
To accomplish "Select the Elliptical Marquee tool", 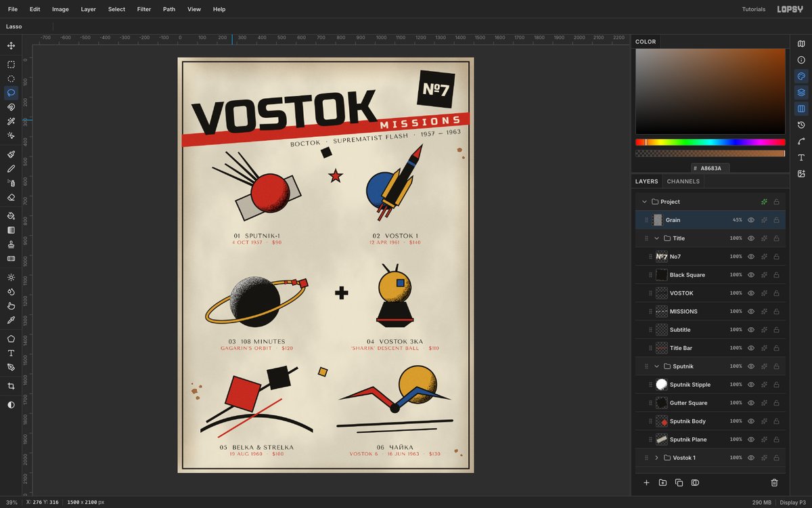I will click(11, 79).
